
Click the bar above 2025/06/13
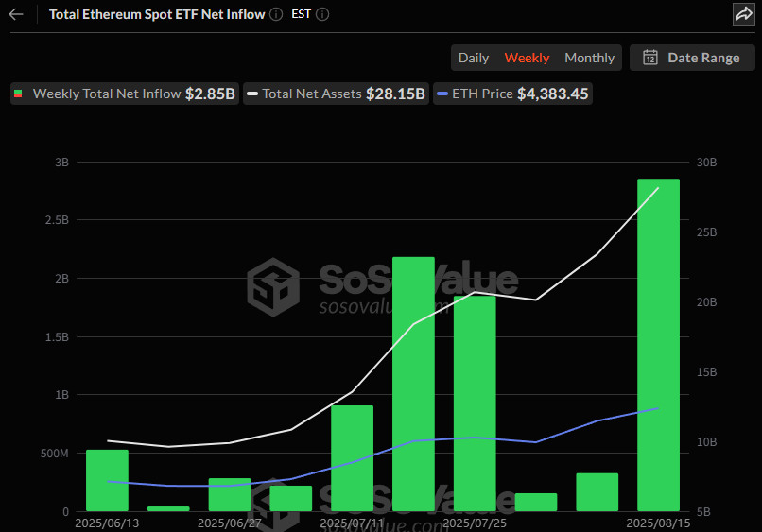tap(107, 480)
